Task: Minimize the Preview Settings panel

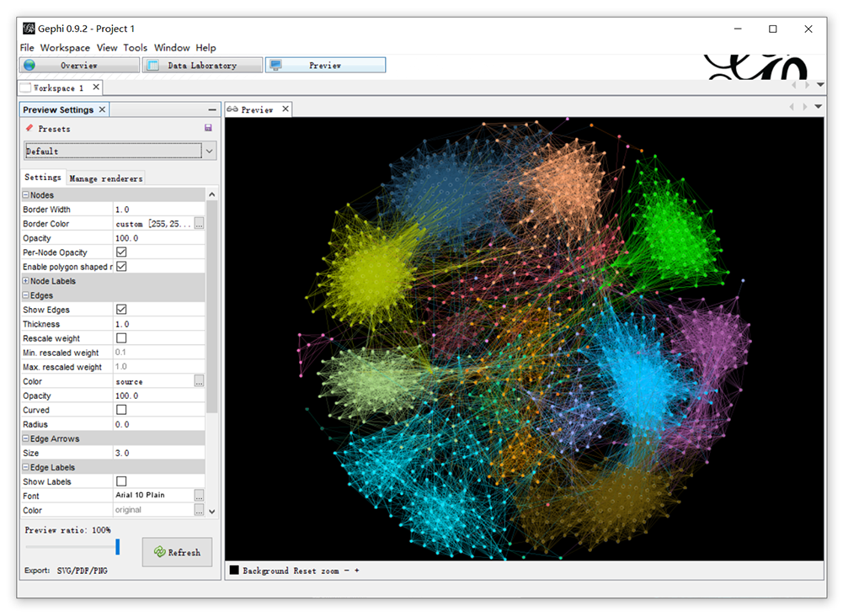Action: tap(212, 109)
